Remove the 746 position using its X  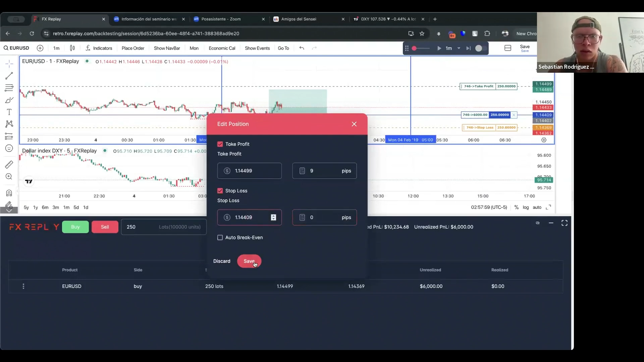[514, 115]
